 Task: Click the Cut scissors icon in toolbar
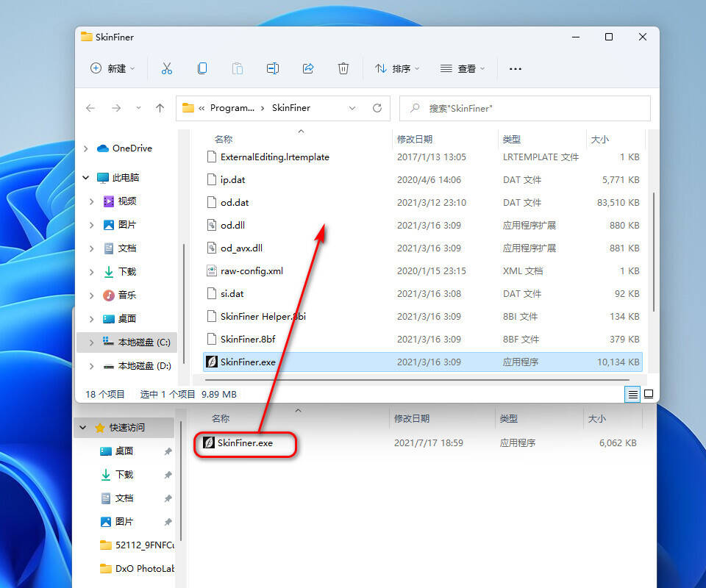166,68
